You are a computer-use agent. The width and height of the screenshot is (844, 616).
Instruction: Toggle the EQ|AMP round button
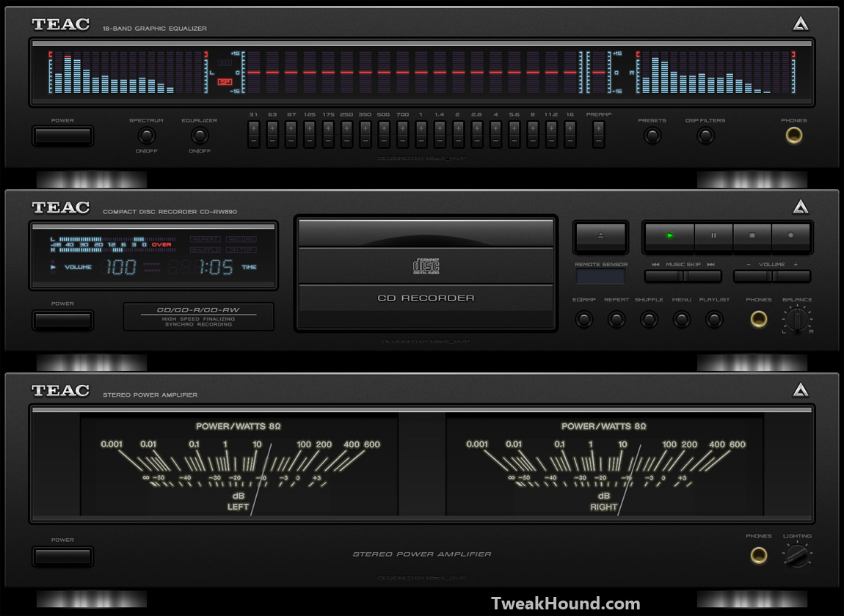click(584, 320)
